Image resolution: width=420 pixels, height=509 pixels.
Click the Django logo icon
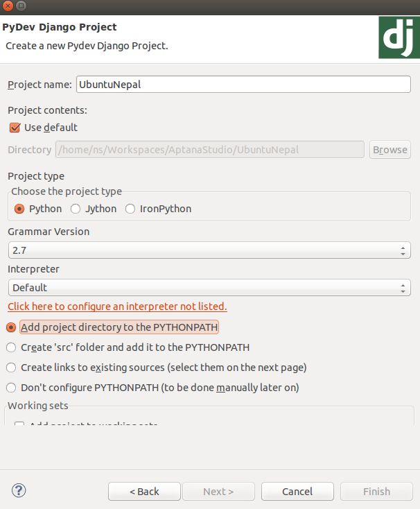point(398,37)
